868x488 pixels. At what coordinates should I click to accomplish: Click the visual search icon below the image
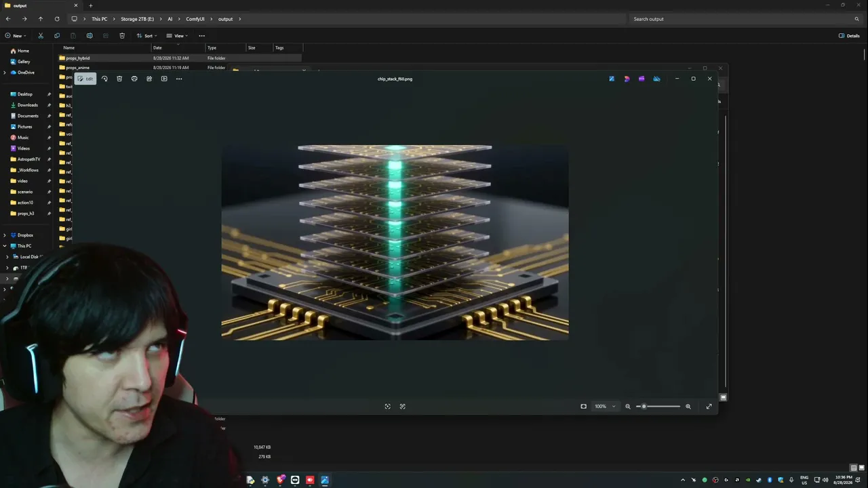click(x=387, y=407)
